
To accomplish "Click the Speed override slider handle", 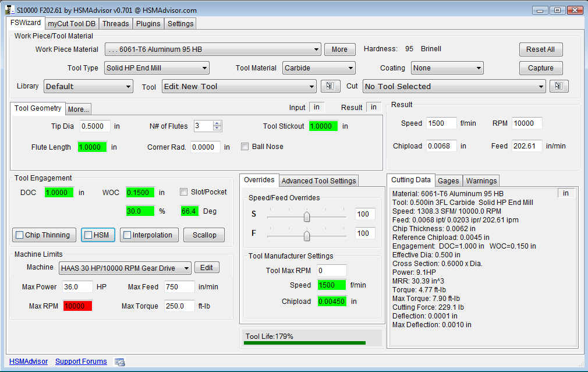I will 307,217.
